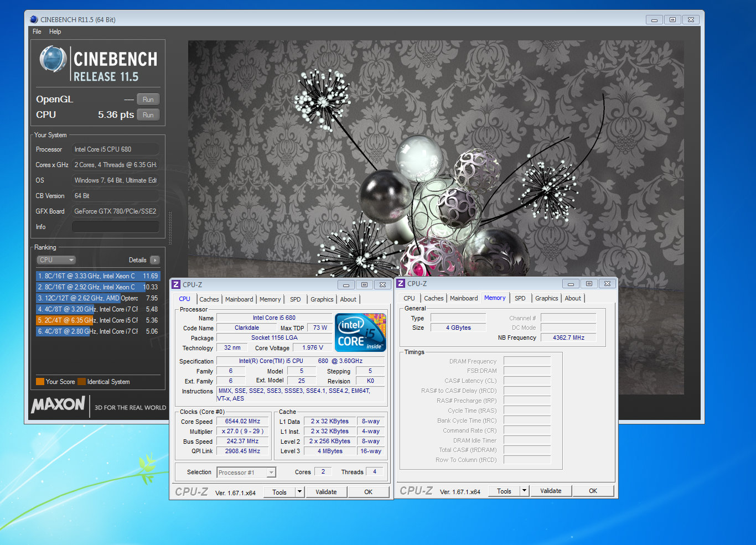
Task: Click the Processor field Intel Core i5 CPU 680
Action: tap(116, 149)
